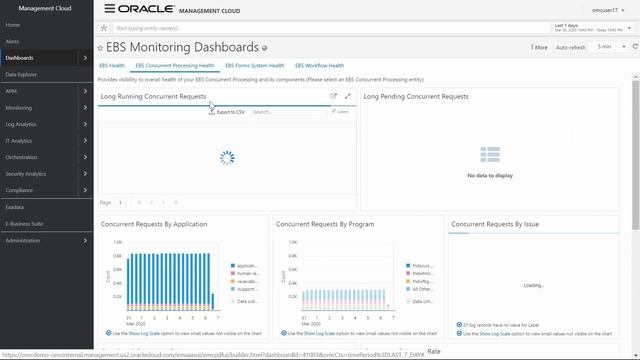Click Show Log Scale link under By Program chart
640x360 pixels.
(319, 333)
